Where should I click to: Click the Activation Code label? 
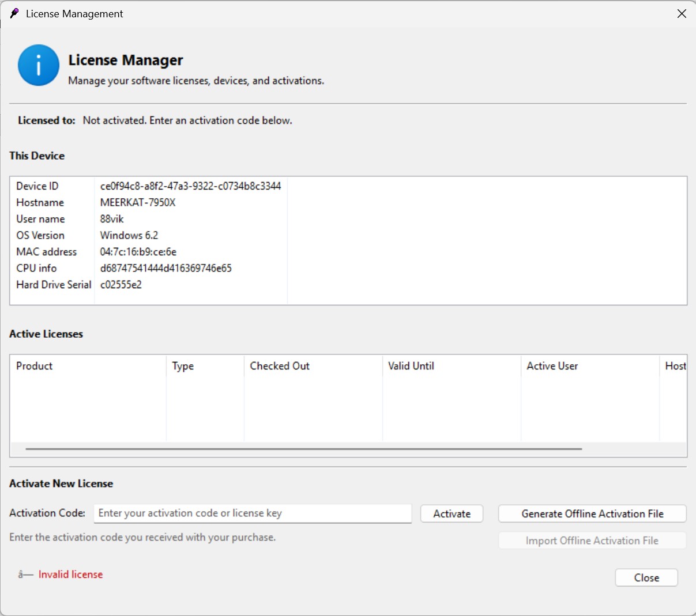pyautogui.click(x=47, y=513)
